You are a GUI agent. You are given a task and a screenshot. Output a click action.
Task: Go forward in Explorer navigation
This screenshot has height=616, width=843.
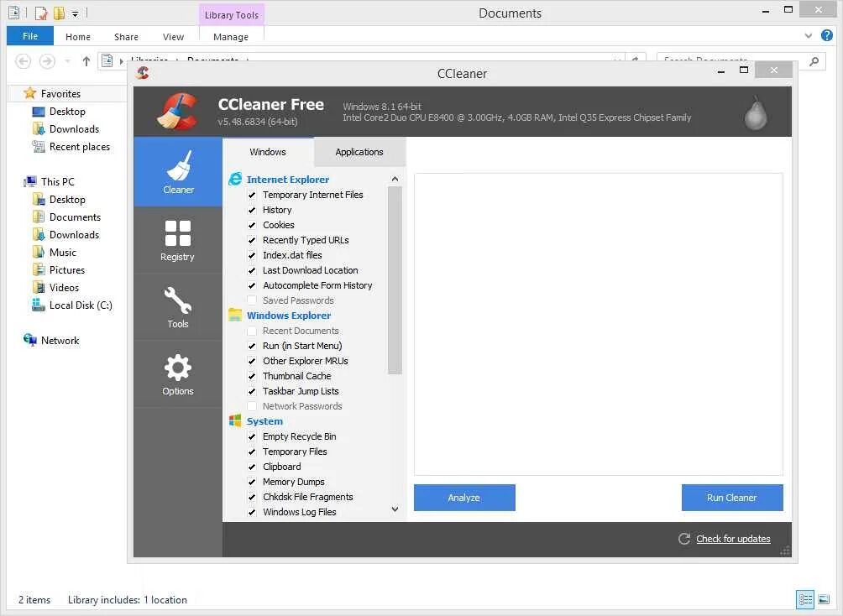click(x=47, y=61)
